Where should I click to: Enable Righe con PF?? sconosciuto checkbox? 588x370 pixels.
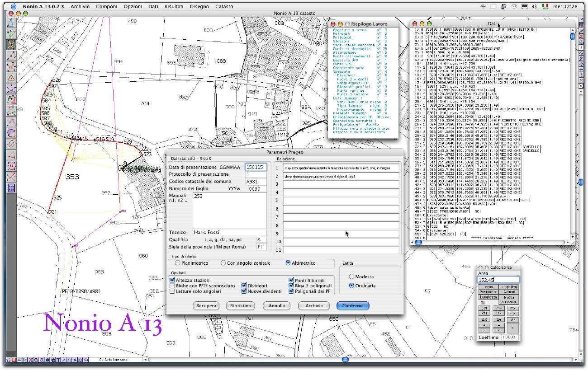(172, 286)
